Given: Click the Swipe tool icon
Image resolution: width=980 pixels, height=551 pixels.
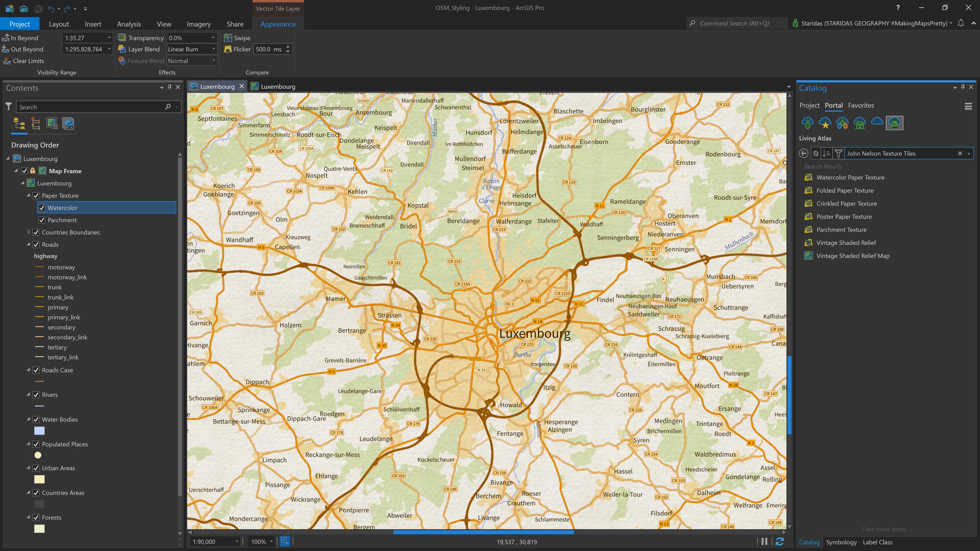Looking at the screenshot, I should click(x=228, y=38).
